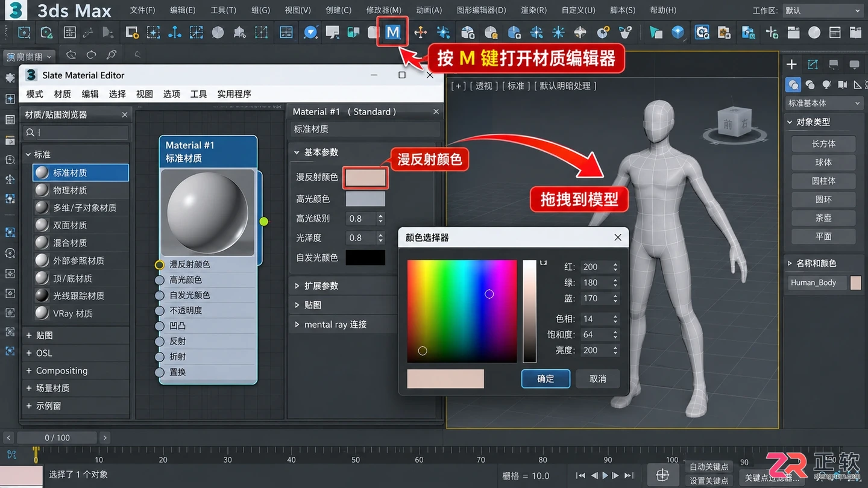Viewport: 868px width, 488px height.
Task: Click the right arrow beside the 0 / 100 frame slider
Action: tap(105, 438)
